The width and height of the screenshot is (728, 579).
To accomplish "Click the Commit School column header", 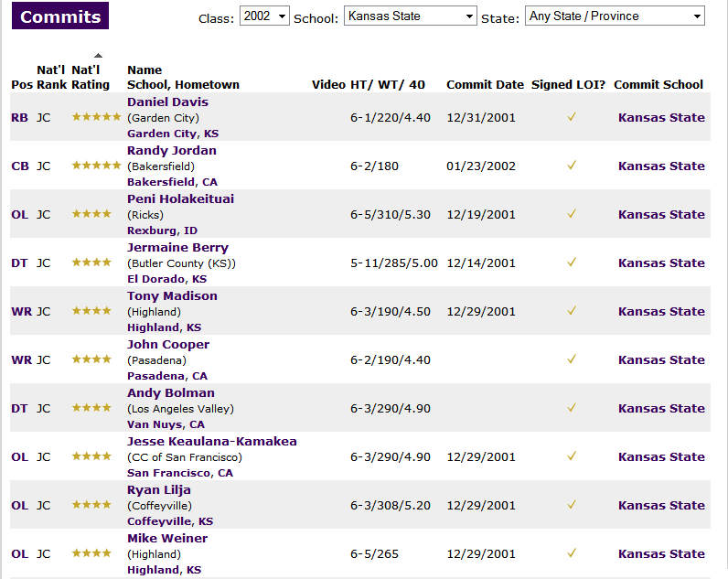I will 658,85.
